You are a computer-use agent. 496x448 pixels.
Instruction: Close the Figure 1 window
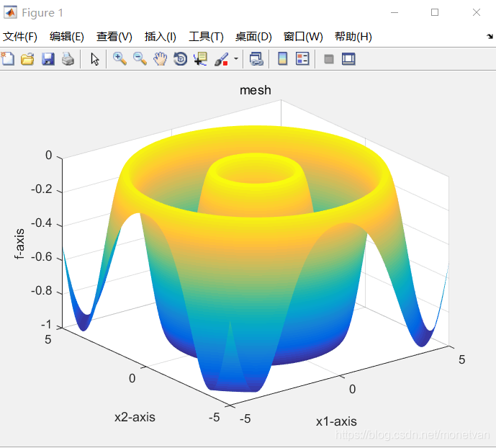(x=477, y=13)
